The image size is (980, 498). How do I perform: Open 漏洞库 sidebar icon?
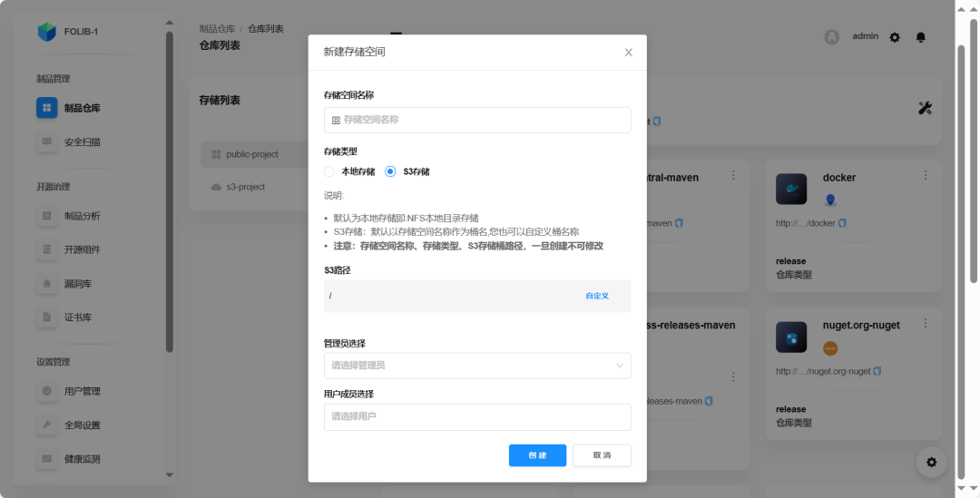click(47, 284)
